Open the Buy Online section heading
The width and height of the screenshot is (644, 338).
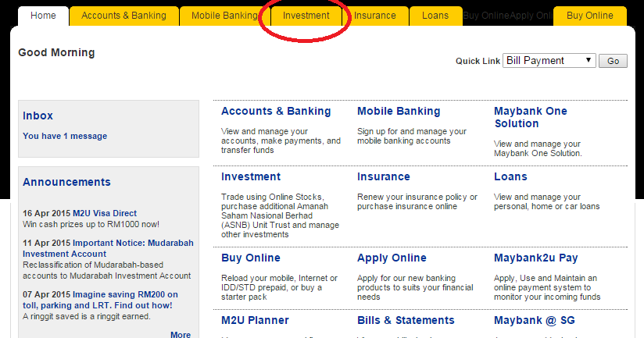251,258
